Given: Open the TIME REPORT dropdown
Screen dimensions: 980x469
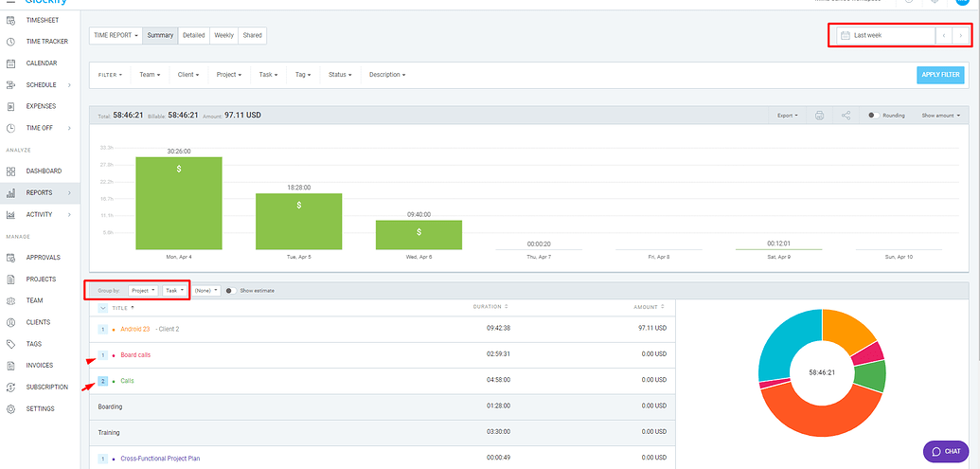Looking at the screenshot, I should (116, 36).
